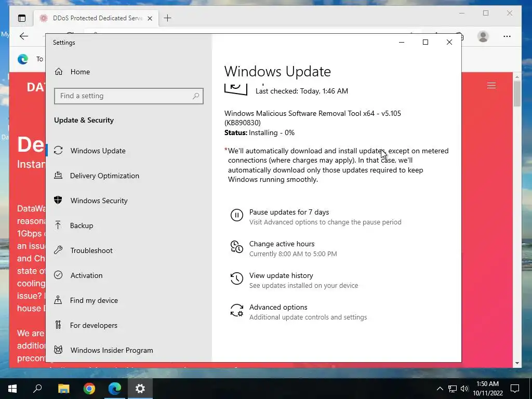This screenshot has width=532, height=399.
Task: Show hidden system tray icons
Action: pyautogui.click(x=440, y=389)
